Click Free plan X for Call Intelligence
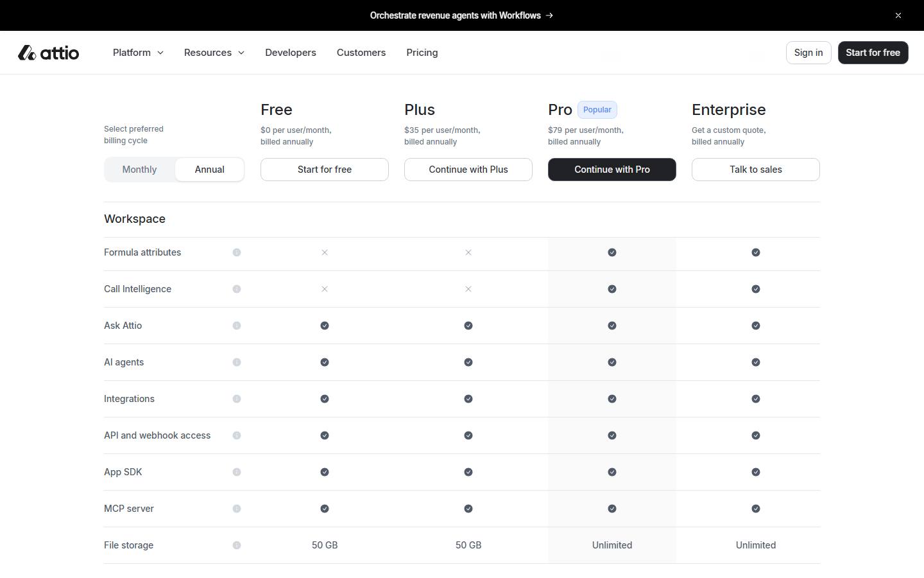The width and height of the screenshot is (924, 578). point(325,289)
